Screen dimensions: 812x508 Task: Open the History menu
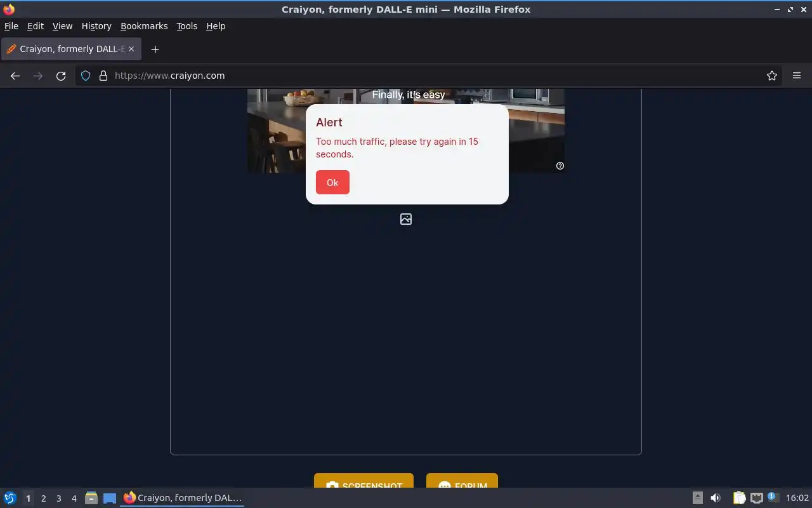96,26
